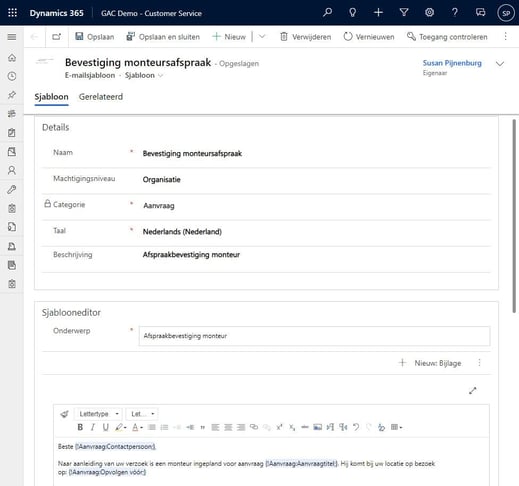This screenshot has height=486, width=519.
Task: Click the Opslaan save button
Action: click(x=95, y=37)
